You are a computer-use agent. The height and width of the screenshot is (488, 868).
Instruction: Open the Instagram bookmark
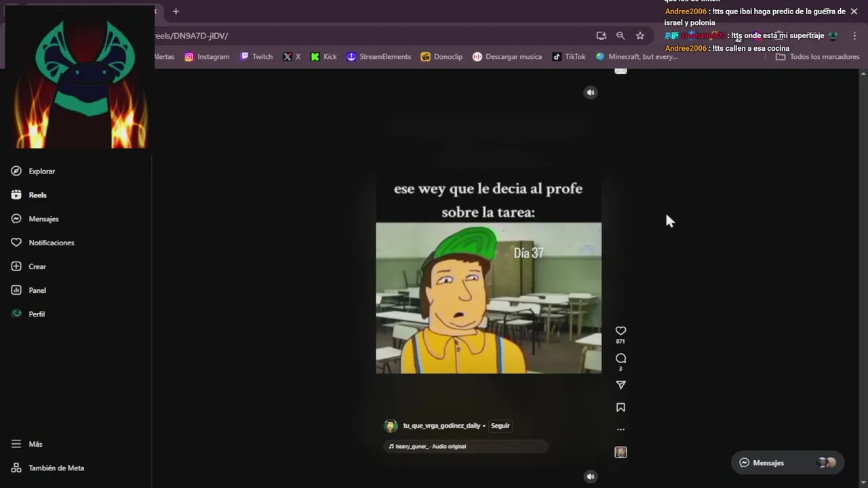(207, 57)
